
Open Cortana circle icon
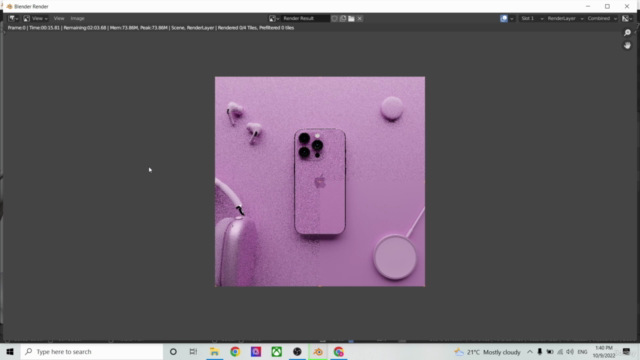(173, 351)
